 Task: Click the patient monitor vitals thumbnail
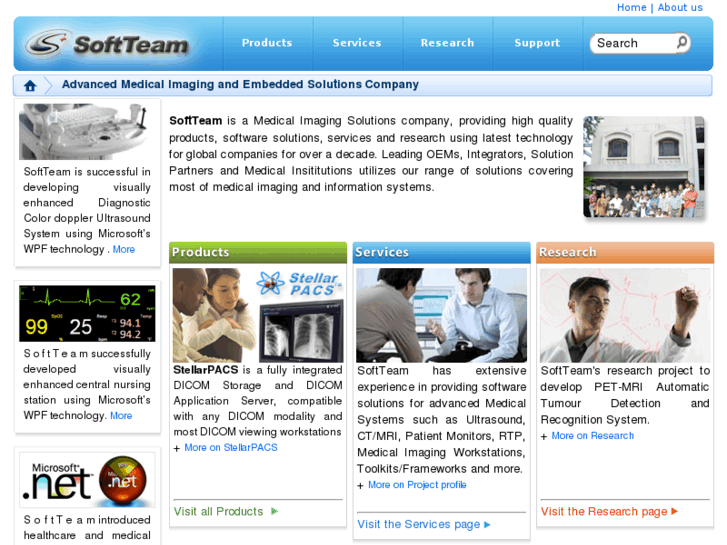point(87,314)
